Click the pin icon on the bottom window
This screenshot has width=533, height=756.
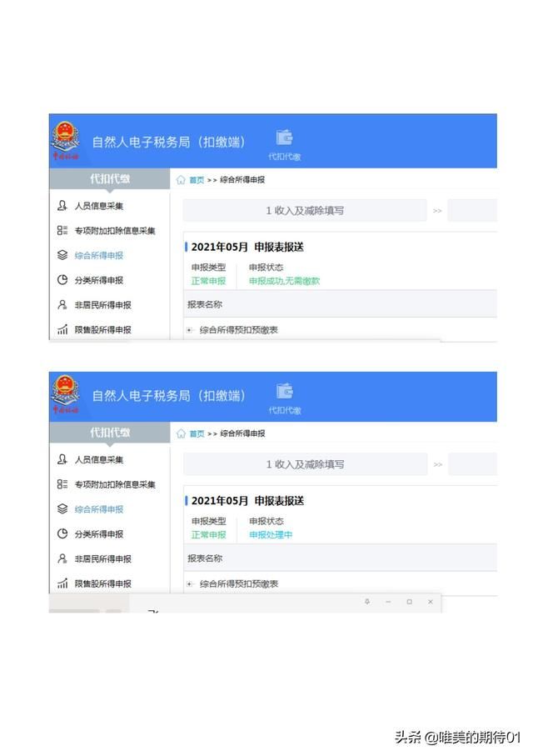click(367, 602)
